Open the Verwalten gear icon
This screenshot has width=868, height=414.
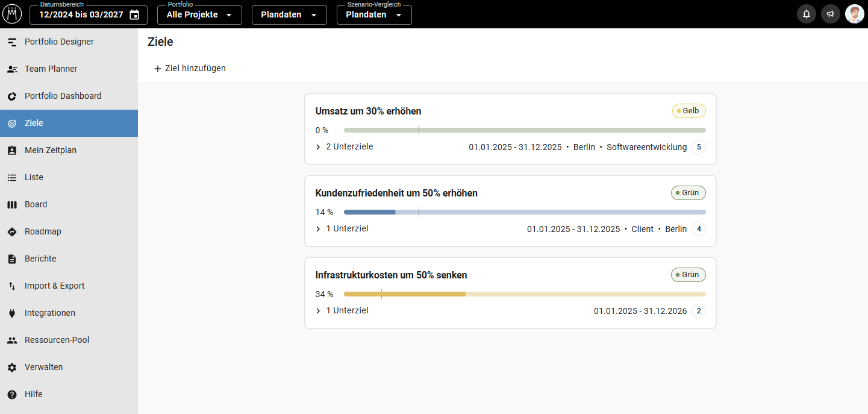pos(12,367)
